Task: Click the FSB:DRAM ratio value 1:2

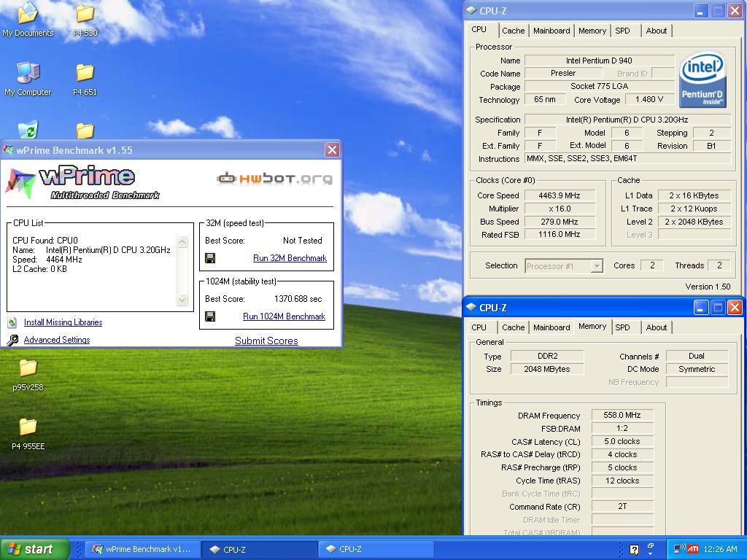Action: pos(622,428)
